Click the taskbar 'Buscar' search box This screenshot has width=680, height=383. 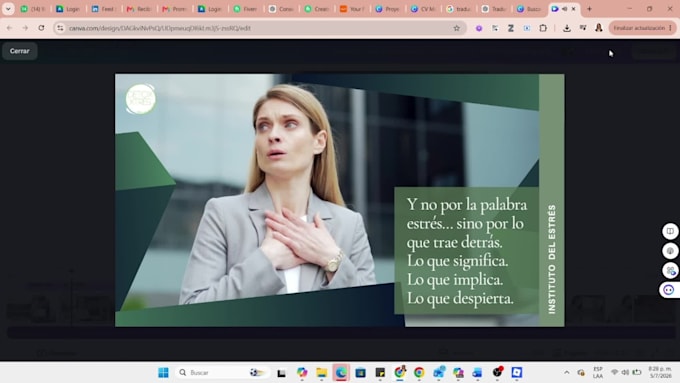point(223,373)
